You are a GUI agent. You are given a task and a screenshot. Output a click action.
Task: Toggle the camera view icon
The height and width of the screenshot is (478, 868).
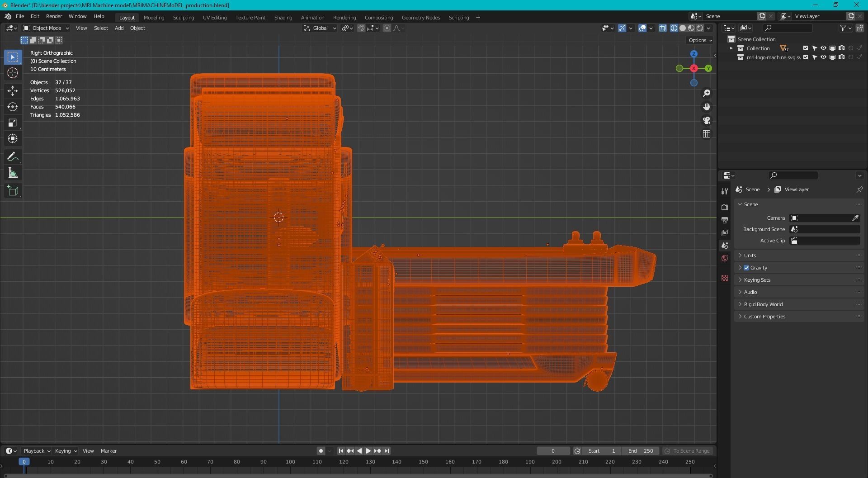706,120
